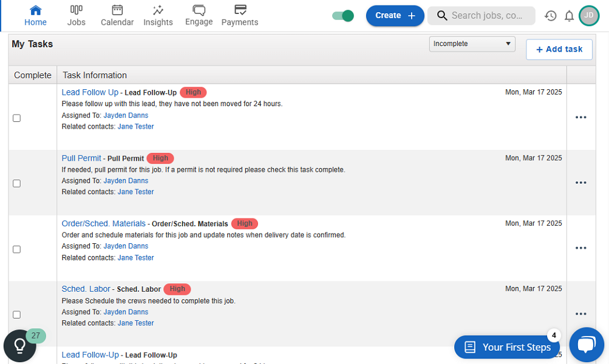Image resolution: width=609 pixels, height=364 pixels.
Task: Click the Add task button
Action: click(559, 49)
